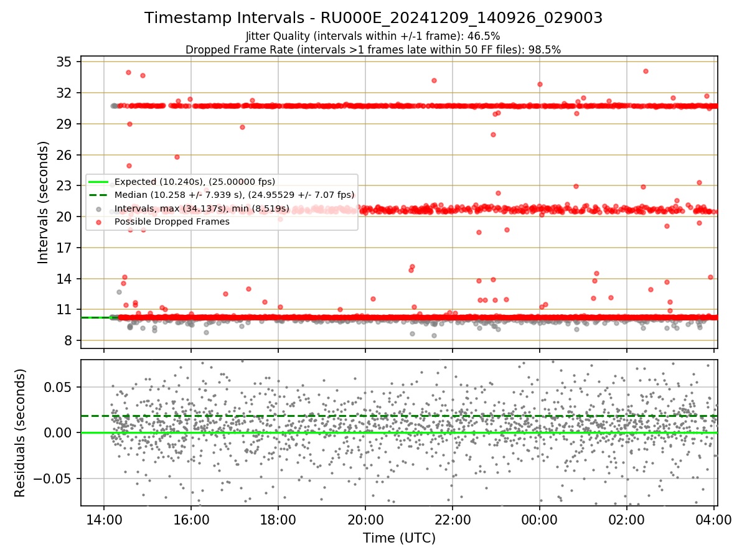Click the dashed green median line in residuals plot

point(399,416)
